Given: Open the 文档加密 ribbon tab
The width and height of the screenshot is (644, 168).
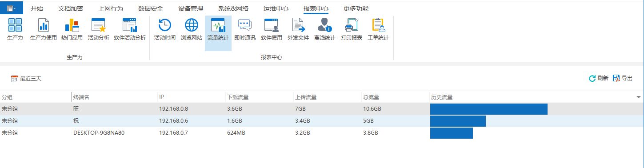Looking at the screenshot, I should pos(71,8).
